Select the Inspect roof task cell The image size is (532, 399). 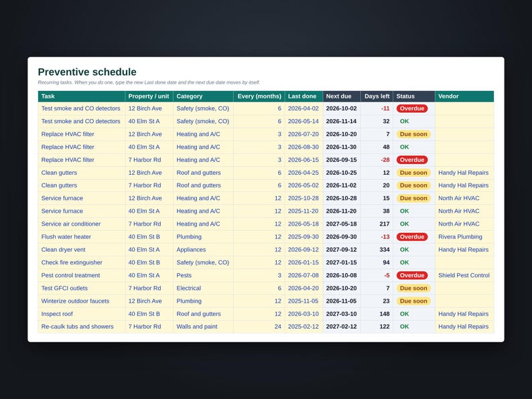(82, 314)
